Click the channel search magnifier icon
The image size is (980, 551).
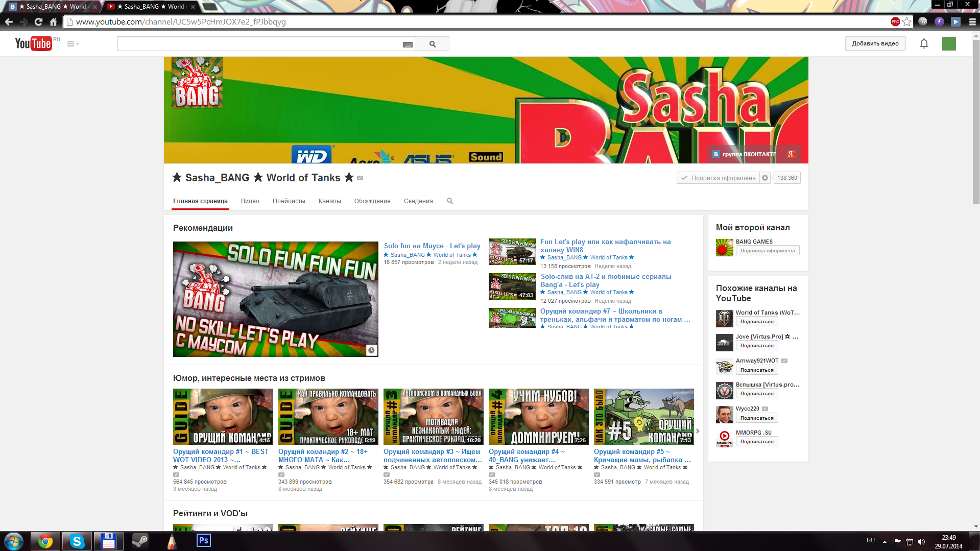(x=450, y=201)
